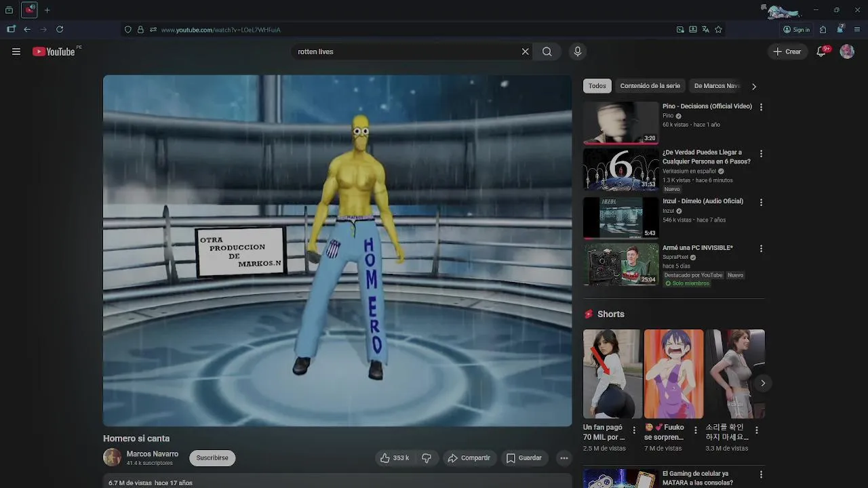Image resolution: width=868 pixels, height=488 pixels.
Task: Open the "Un fan pagó 70 MIL" short
Action: [x=612, y=374]
